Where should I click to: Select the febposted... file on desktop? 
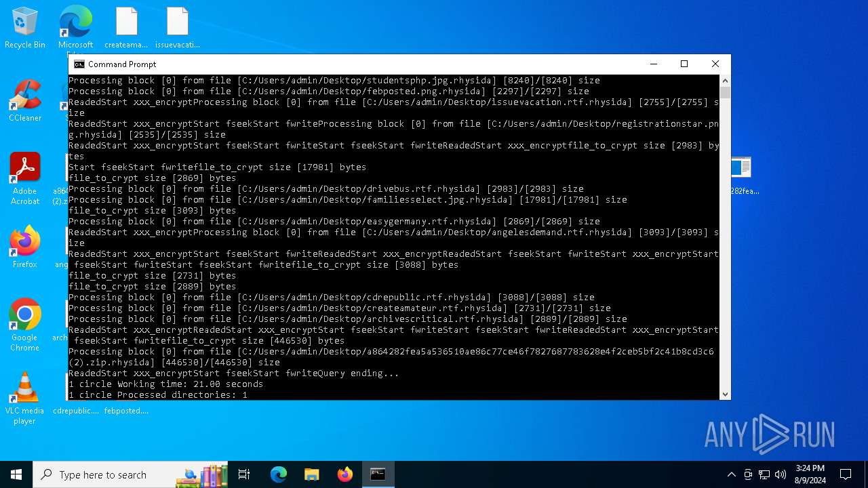coord(126,410)
